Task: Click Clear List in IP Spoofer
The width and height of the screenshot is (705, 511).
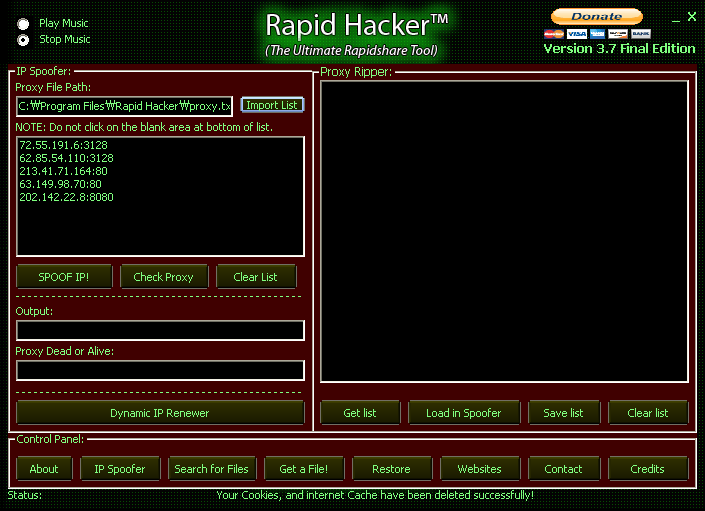Action: [256, 277]
